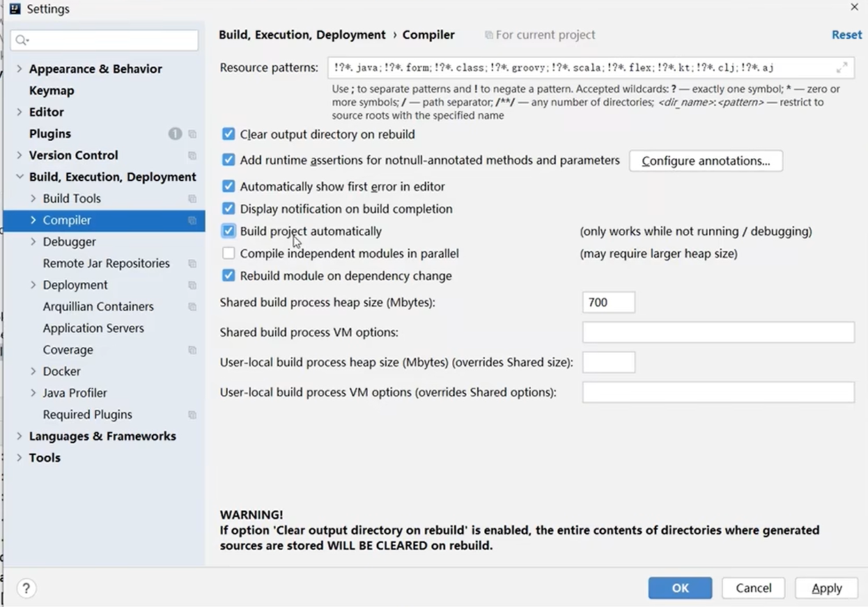The height and width of the screenshot is (607, 868).
Task: Click the project icon on the Compiler row
Action: 192,220
